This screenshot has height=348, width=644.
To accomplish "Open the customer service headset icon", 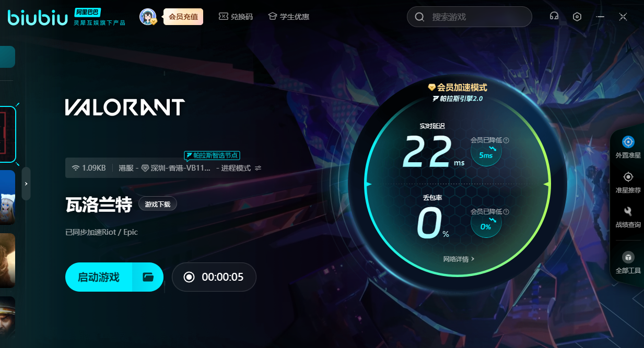I will click(x=554, y=16).
